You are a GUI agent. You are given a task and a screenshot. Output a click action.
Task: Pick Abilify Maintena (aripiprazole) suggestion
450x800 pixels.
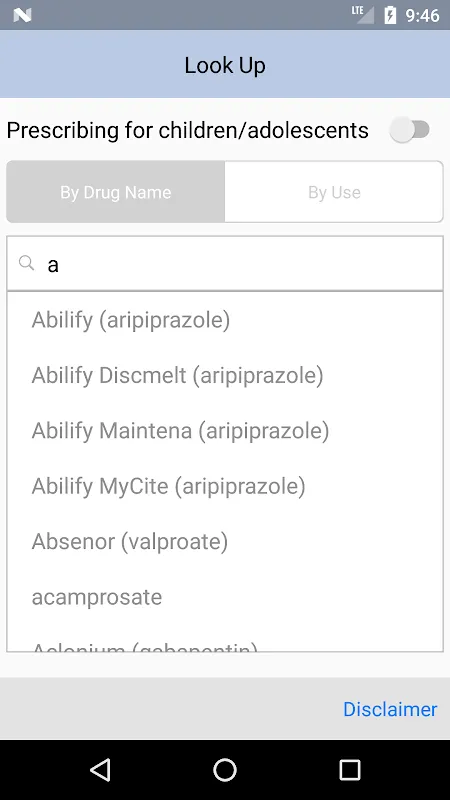point(225,431)
